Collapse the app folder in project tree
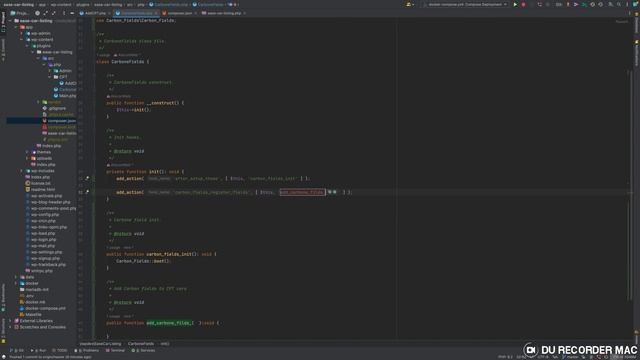The width and height of the screenshot is (640, 360). click(x=16, y=27)
